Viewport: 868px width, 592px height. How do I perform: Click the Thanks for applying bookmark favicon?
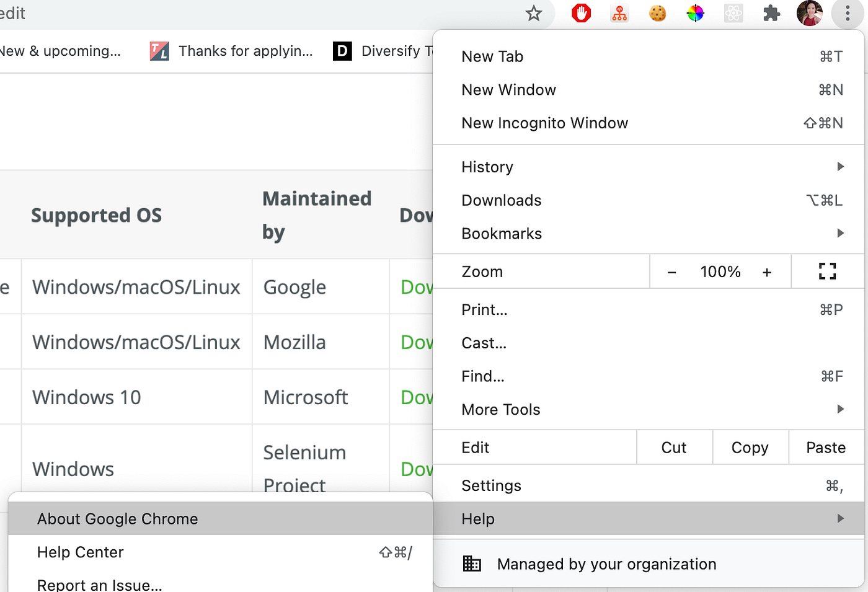(159, 51)
